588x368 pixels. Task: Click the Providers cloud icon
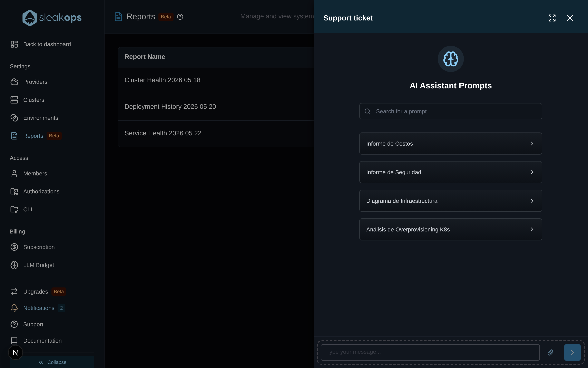(14, 82)
